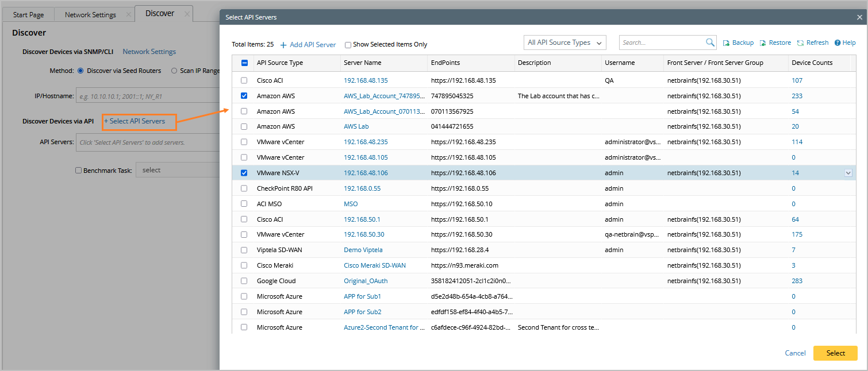Open the All API Source Types dropdown
Viewport: 868px width, 371px height.
(565, 42)
